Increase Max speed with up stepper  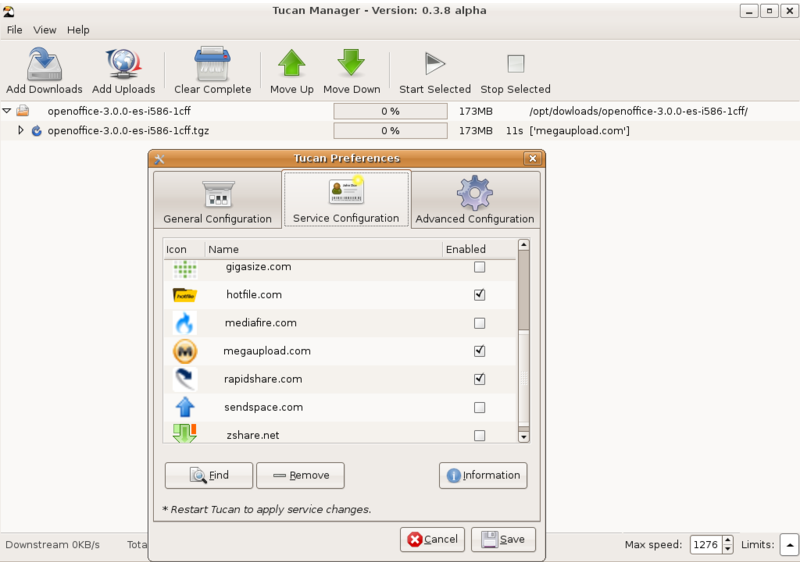click(728, 539)
